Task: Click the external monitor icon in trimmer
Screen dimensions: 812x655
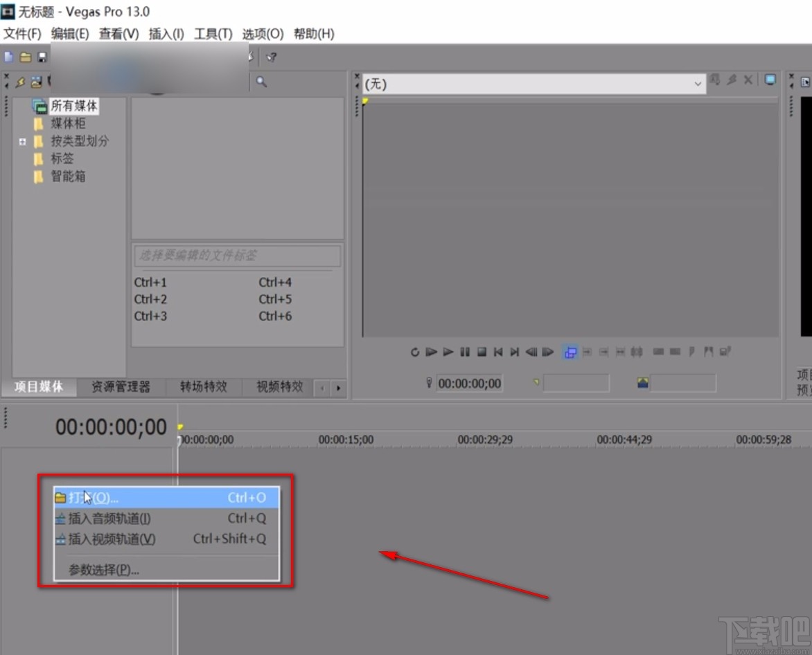Action: tap(770, 80)
